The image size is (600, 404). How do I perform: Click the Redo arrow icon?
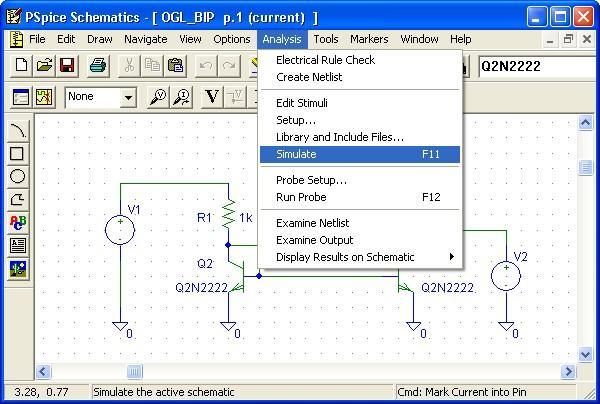229,66
